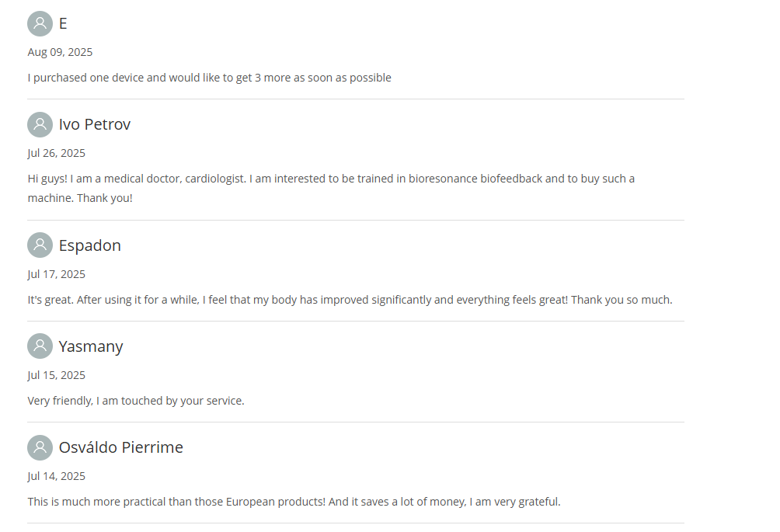Click the Jul 14, 2025 review date
Viewport: 780px width, 532px height.
point(57,476)
